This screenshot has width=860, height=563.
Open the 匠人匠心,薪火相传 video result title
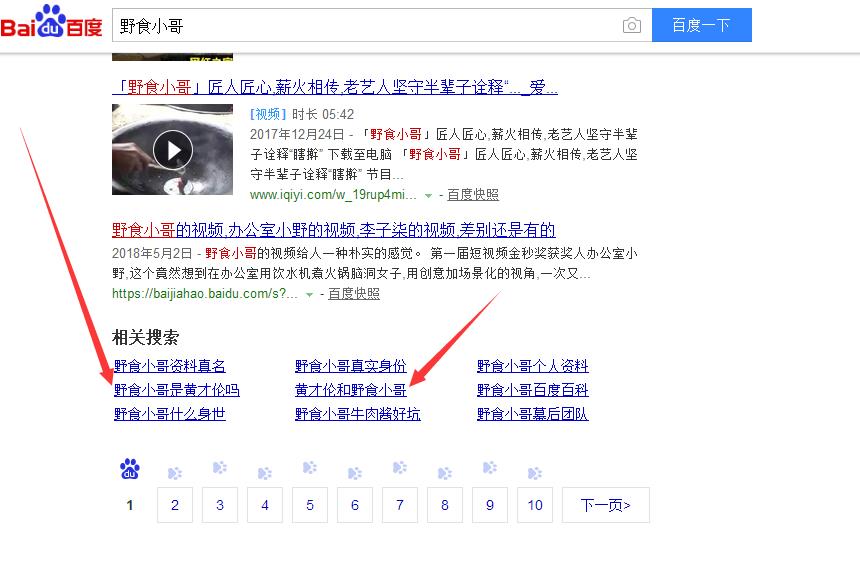pyautogui.click(x=335, y=87)
